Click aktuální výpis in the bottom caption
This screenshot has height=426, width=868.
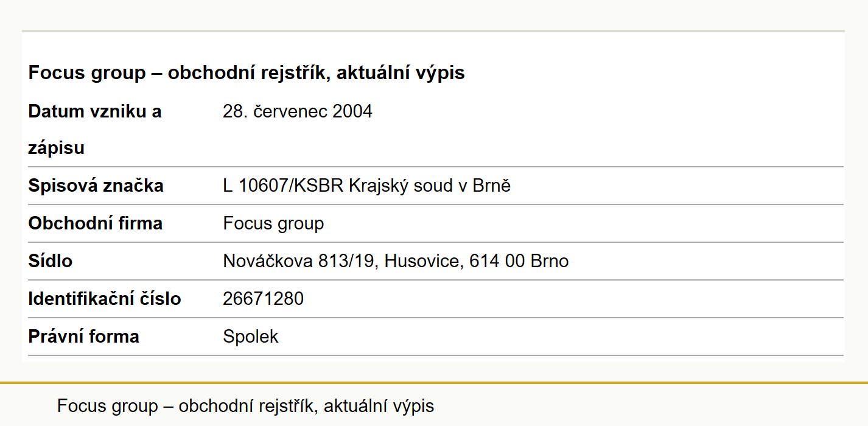[379, 406]
